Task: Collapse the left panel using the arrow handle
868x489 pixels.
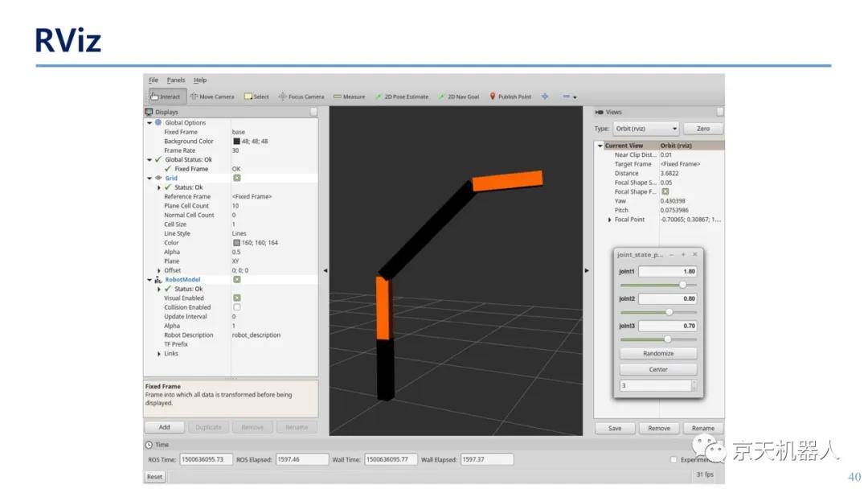Action: [325, 271]
